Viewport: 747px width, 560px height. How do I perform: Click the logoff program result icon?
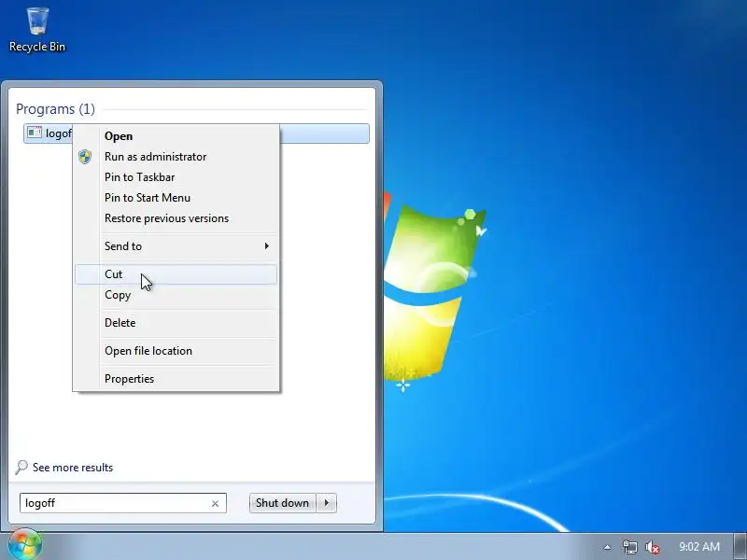click(x=35, y=133)
